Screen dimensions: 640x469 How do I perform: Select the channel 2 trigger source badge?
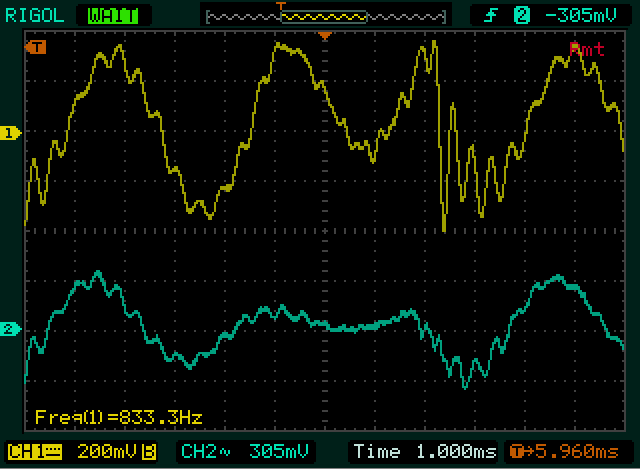point(520,14)
